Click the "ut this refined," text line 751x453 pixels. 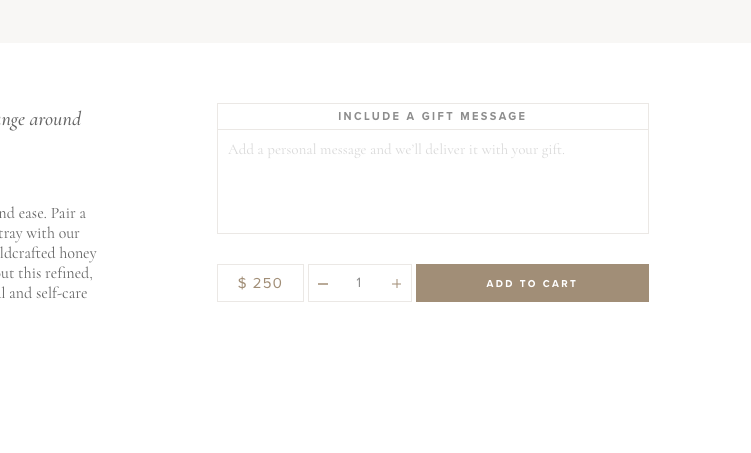coord(46,273)
